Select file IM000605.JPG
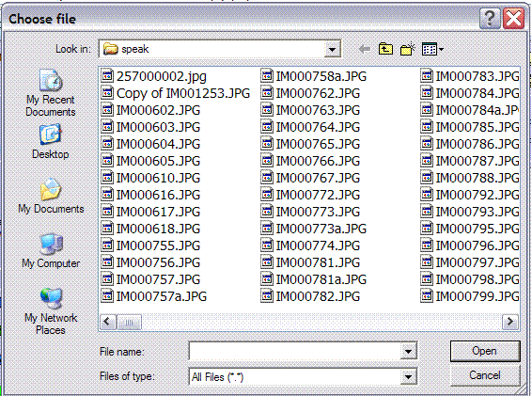This screenshot has width=532, height=396. [151, 161]
